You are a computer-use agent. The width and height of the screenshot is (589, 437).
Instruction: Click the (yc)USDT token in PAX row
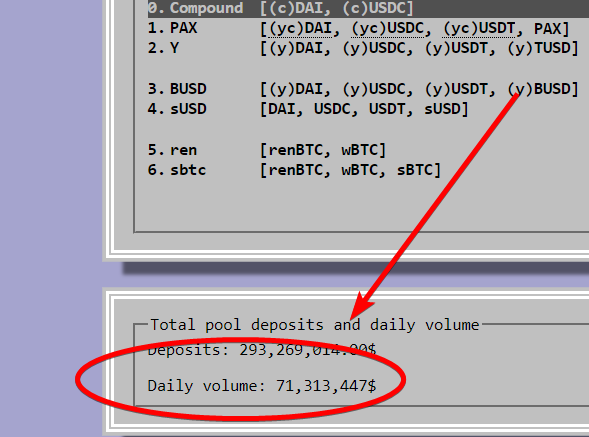pyautogui.click(x=479, y=29)
